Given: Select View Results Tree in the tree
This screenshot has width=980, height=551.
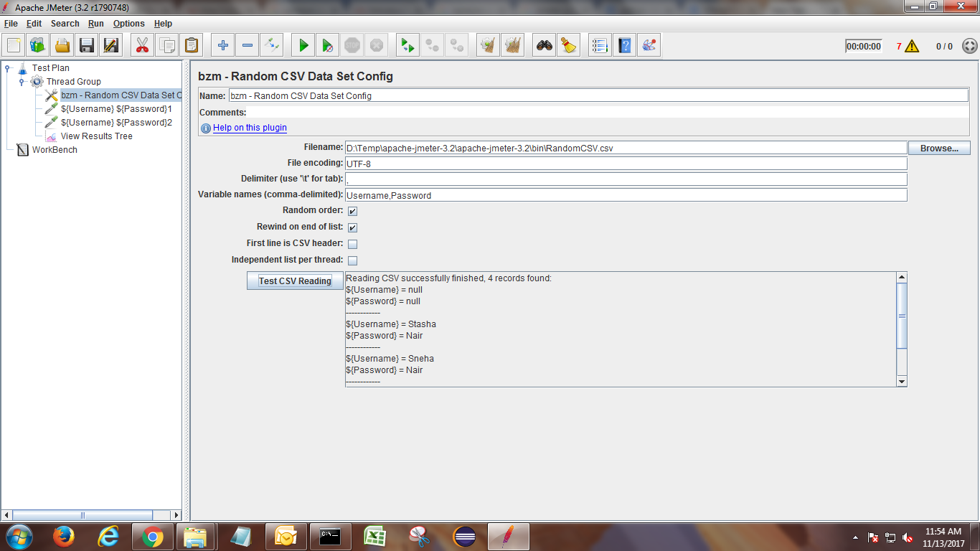Looking at the screenshot, I should pos(96,136).
